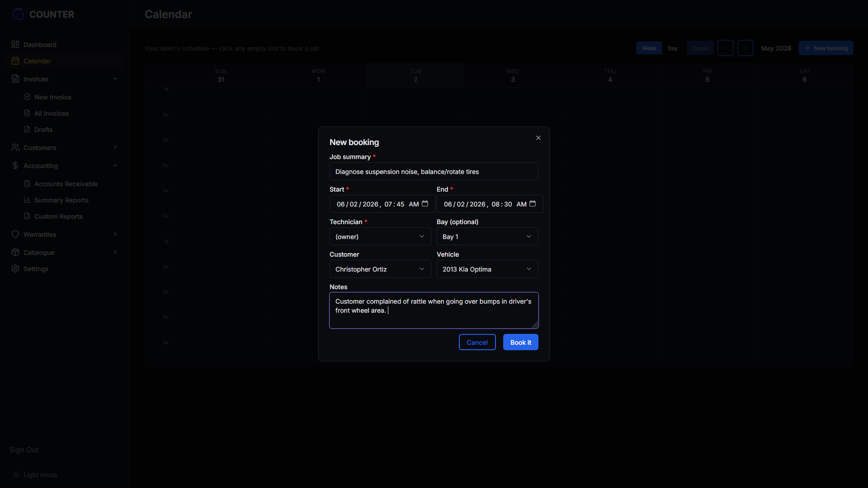The image size is (868, 488).
Task: Click the Cancel button
Action: tap(477, 342)
